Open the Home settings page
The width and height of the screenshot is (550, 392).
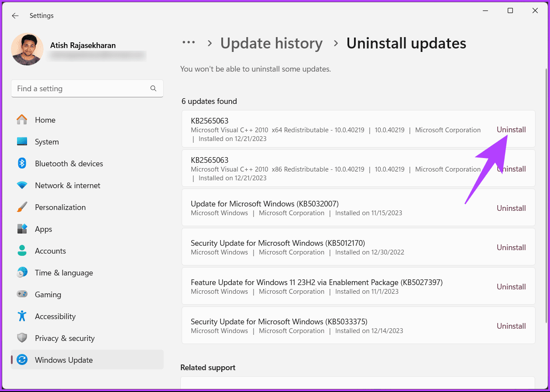click(x=45, y=120)
